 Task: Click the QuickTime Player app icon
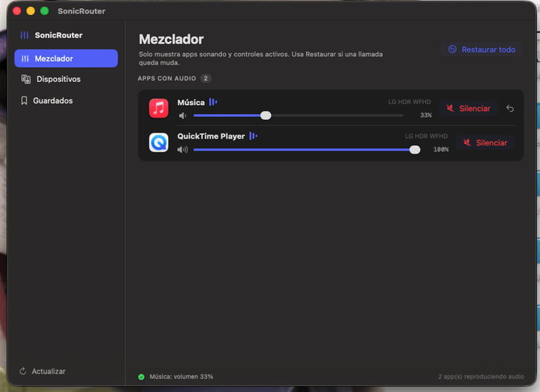click(x=159, y=142)
